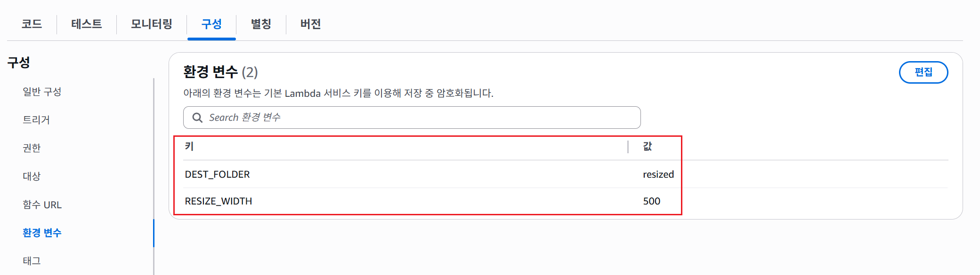The height and width of the screenshot is (275, 980).
Task: Select the DEST_FOLDER variable row
Action: 218,174
